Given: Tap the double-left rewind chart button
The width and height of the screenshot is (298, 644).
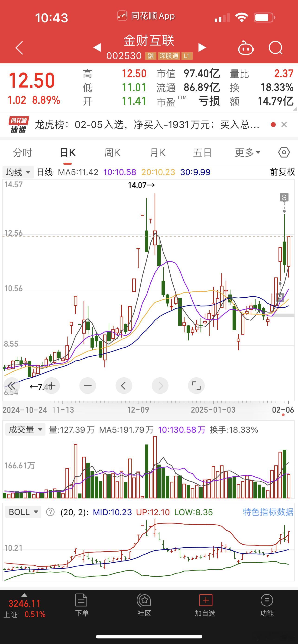Looking at the screenshot, I should (x=12, y=386).
